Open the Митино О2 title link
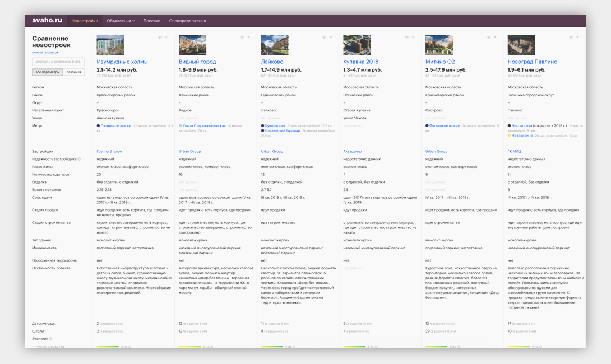The image size is (611, 364). coord(440,62)
